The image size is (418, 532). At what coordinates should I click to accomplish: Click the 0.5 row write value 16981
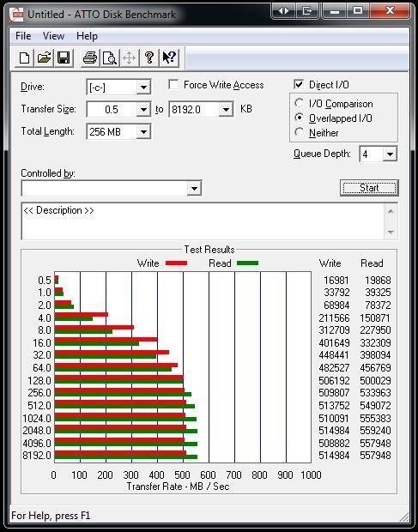[x=336, y=281]
